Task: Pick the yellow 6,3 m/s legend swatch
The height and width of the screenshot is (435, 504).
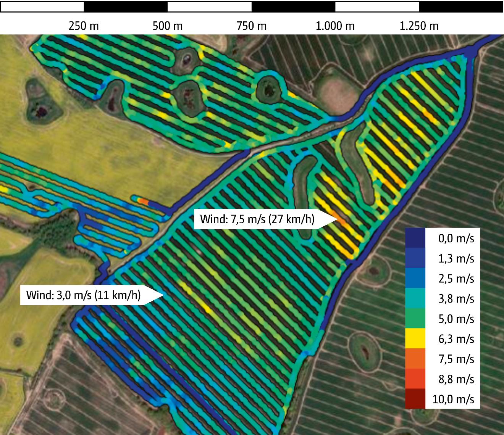Action: (415, 338)
